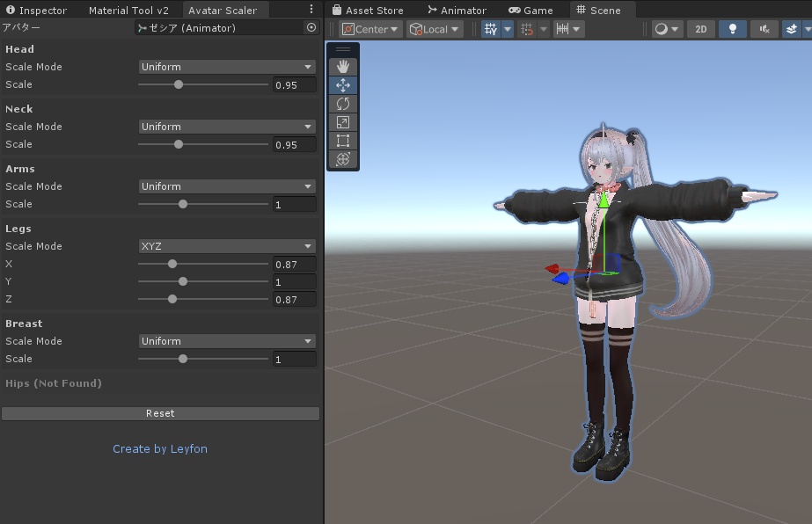Open the Neck Scale Mode dropdown
This screenshot has height=524, width=812.
tap(227, 127)
